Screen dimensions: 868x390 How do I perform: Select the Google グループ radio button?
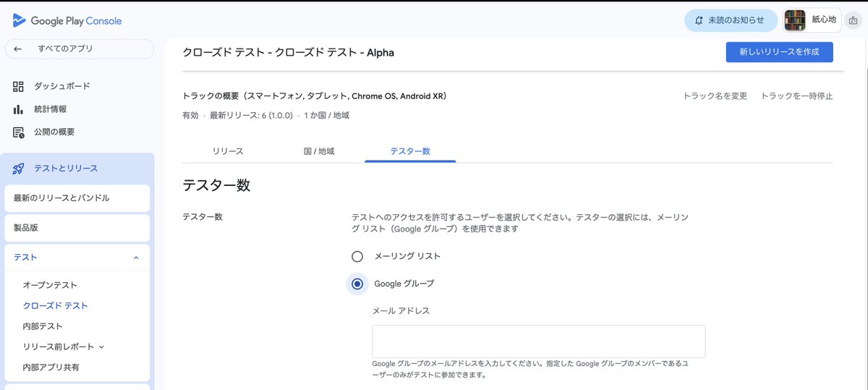coord(357,284)
